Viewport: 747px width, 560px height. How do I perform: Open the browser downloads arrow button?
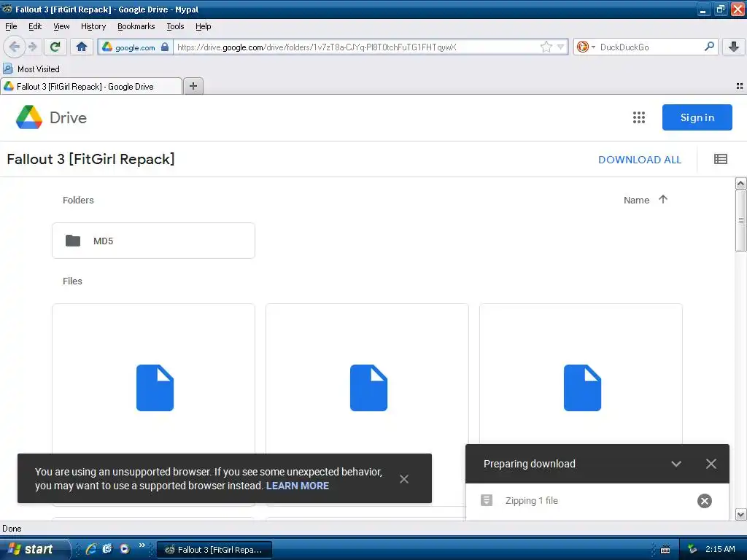(x=734, y=47)
